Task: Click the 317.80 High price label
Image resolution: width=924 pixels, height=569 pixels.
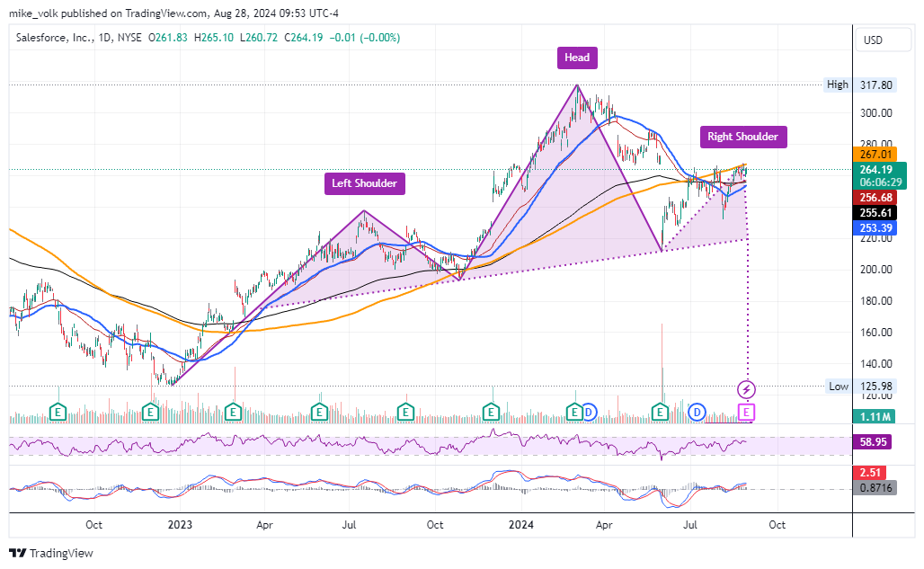Action: (x=876, y=84)
